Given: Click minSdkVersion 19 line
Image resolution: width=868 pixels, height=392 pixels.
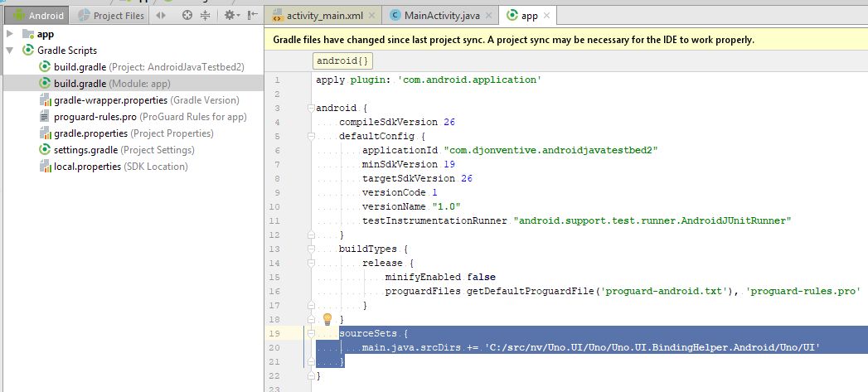Looking at the screenshot, I should click(409, 164).
